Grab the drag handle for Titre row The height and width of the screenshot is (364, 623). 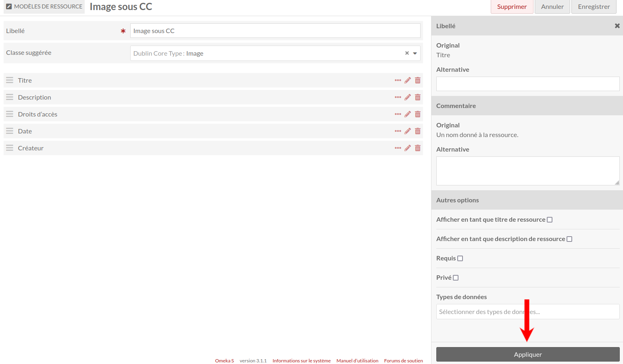point(10,80)
